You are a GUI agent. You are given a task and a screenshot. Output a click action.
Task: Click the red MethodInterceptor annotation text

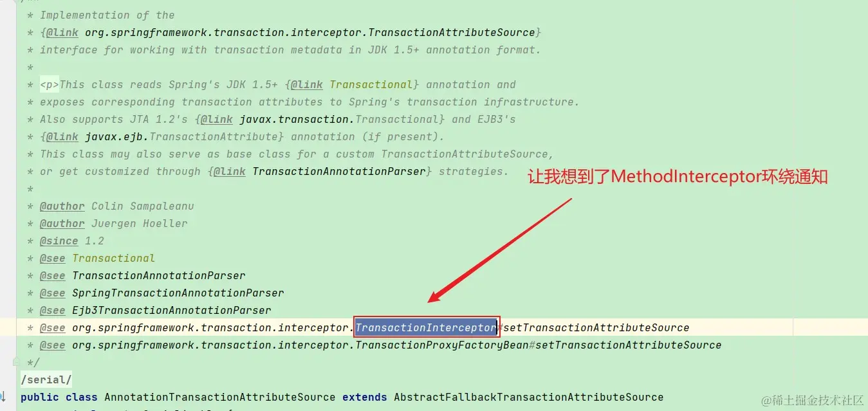(678, 177)
